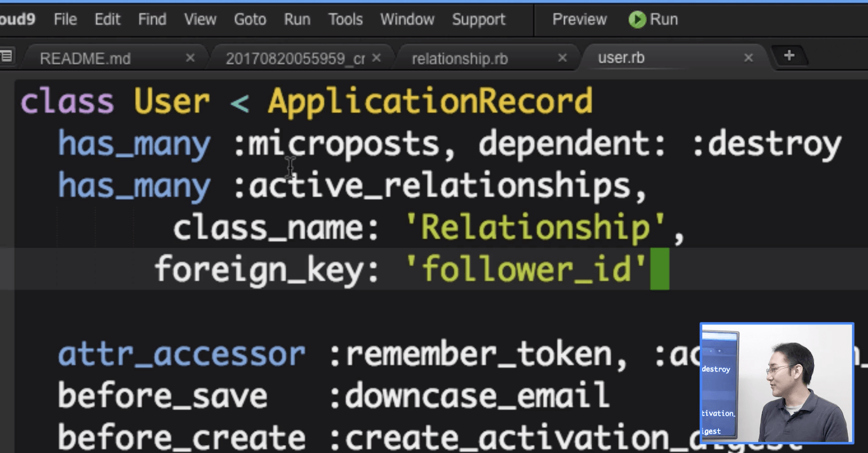
Task: Open the tab list menu icon
Action: point(7,56)
